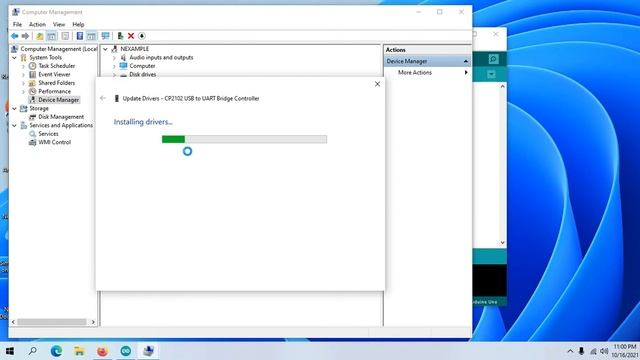Select Performance in the tree

click(54, 91)
